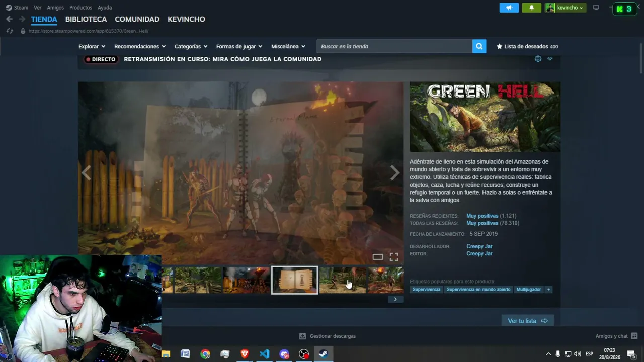Open Lista de deseados wishlist

tap(527, 46)
